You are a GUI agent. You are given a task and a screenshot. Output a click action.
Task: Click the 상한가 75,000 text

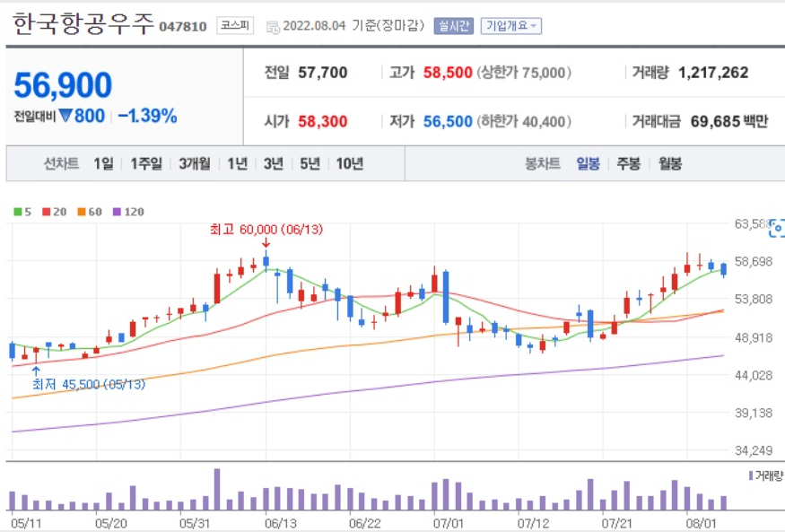tap(524, 73)
